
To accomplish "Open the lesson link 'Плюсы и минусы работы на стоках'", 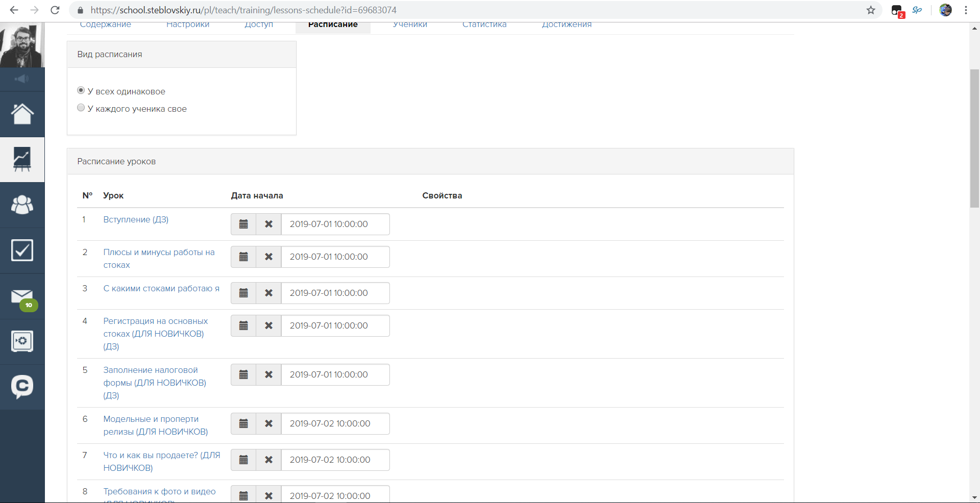I will pos(159,253).
